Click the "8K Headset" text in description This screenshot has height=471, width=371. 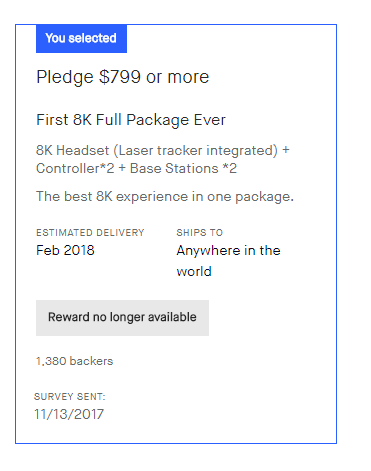point(73,151)
